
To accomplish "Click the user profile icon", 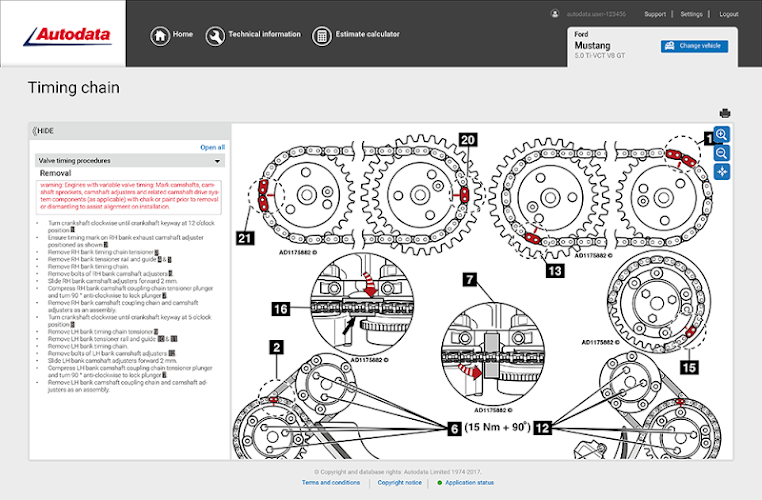I will click(x=554, y=14).
